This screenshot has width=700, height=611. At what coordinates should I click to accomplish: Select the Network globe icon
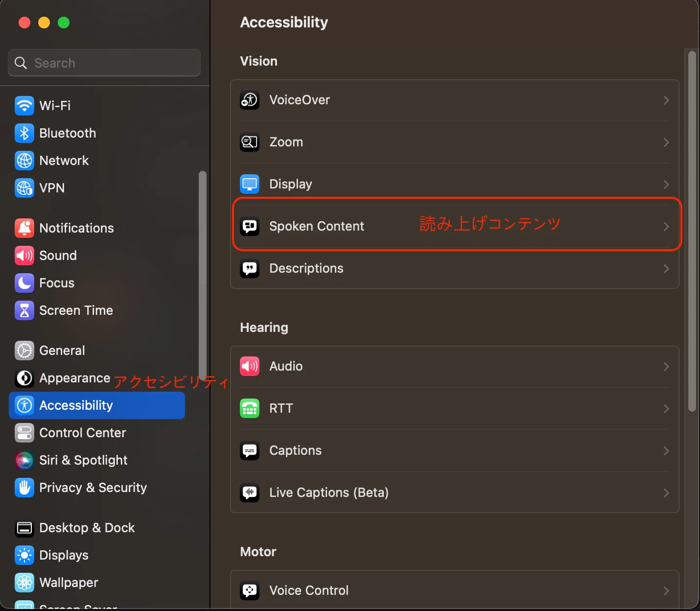(24, 161)
